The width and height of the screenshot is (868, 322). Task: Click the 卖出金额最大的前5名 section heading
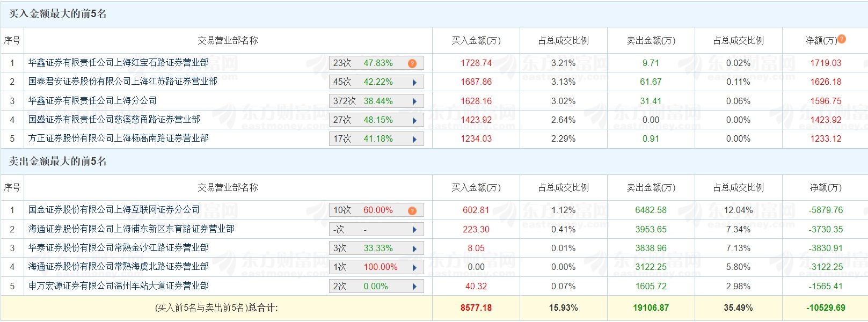point(57,161)
